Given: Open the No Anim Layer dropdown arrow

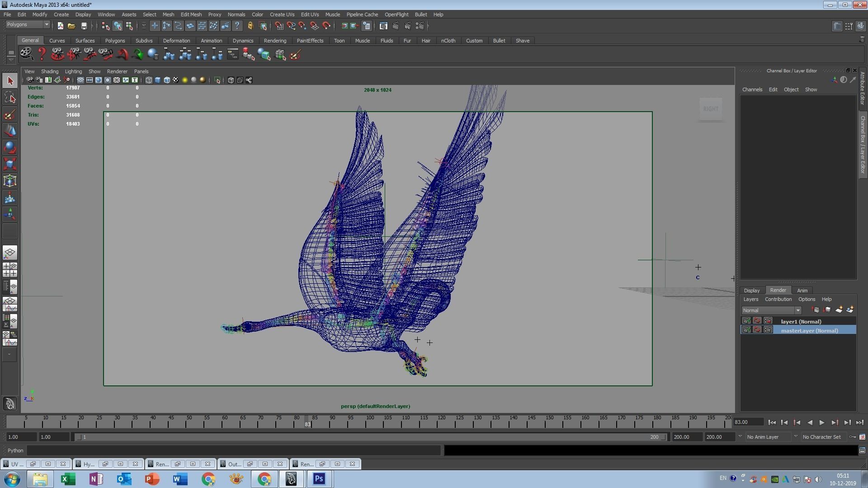Looking at the screenshot, I should [x=796, y=437].
